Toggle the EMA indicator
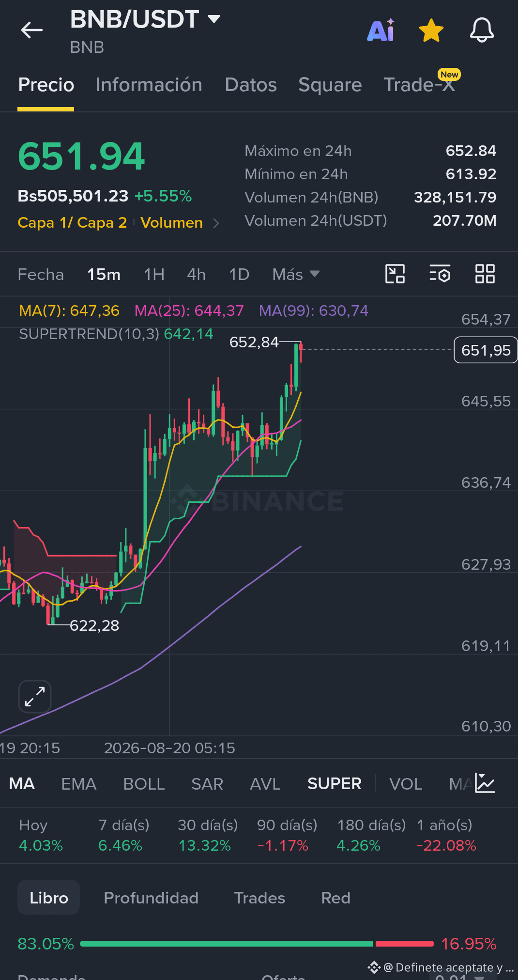The width and height of the screenshot is (518, 980). click(x=78, y=783)
